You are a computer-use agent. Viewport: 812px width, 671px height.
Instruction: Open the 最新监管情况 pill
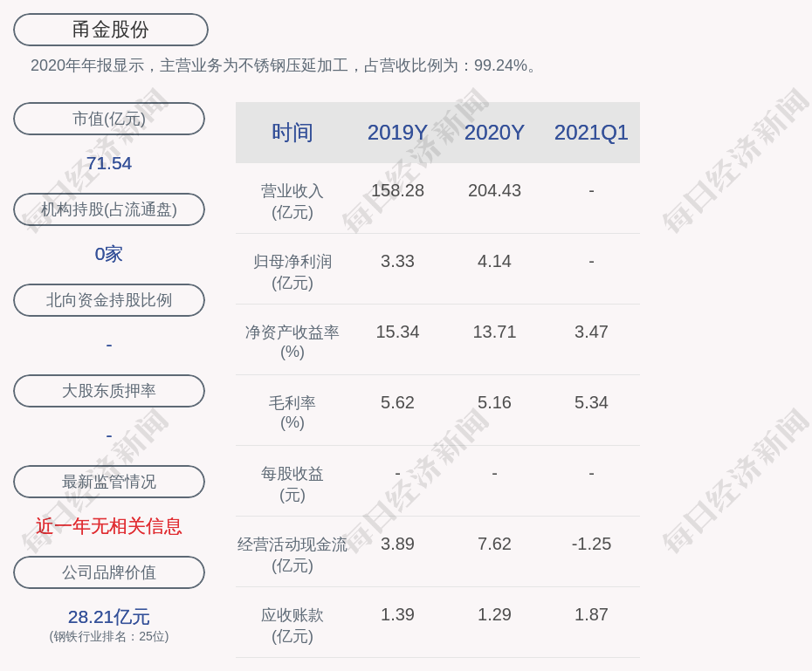click(109, 482)
